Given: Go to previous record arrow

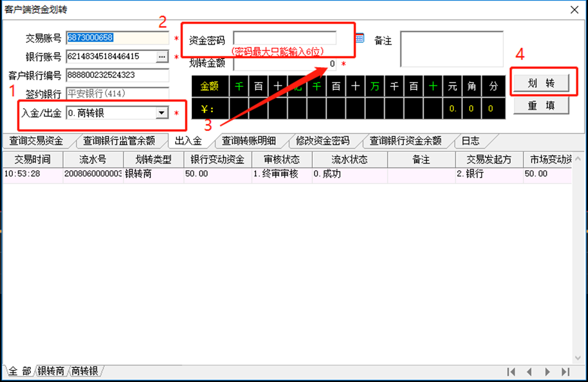Looking at the screenshot, I should (x=529, y=371).
